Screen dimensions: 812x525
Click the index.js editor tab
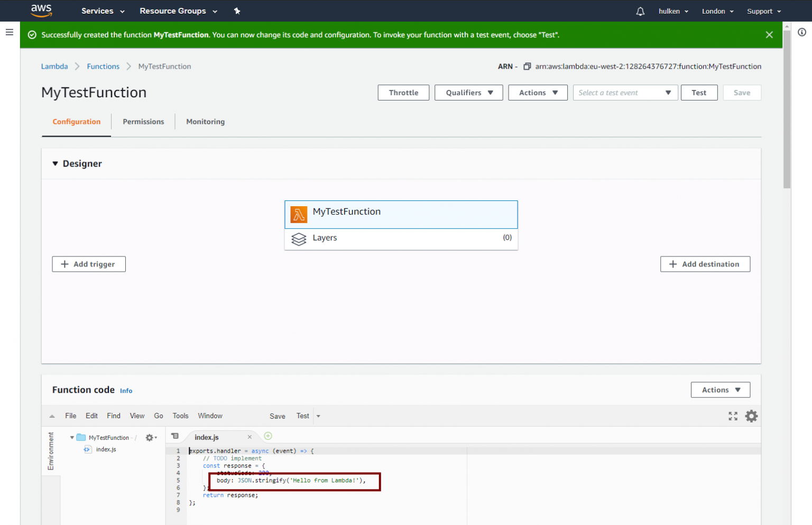tap(207, 437)
